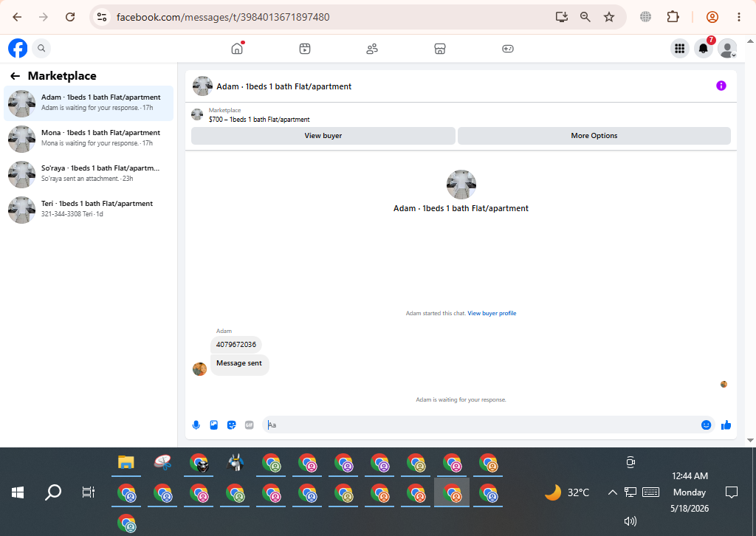Open the Marketplace nav icon
The width and height of the screenshot is (756, 536).
440,49
